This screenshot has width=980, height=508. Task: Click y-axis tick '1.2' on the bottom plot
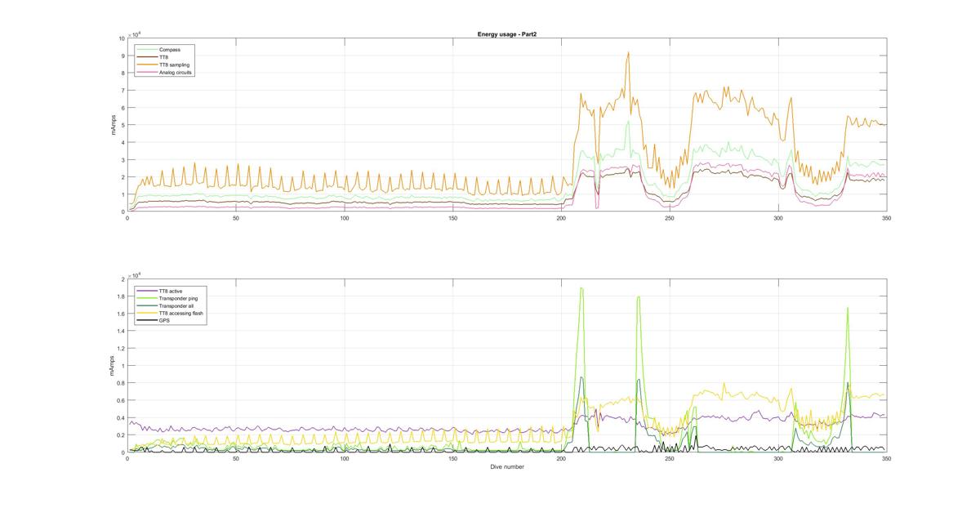click(121, 349)
